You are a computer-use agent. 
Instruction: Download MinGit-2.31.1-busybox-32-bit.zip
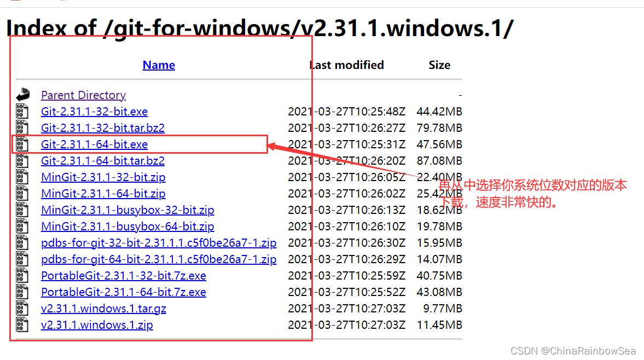tap(127, 210)
